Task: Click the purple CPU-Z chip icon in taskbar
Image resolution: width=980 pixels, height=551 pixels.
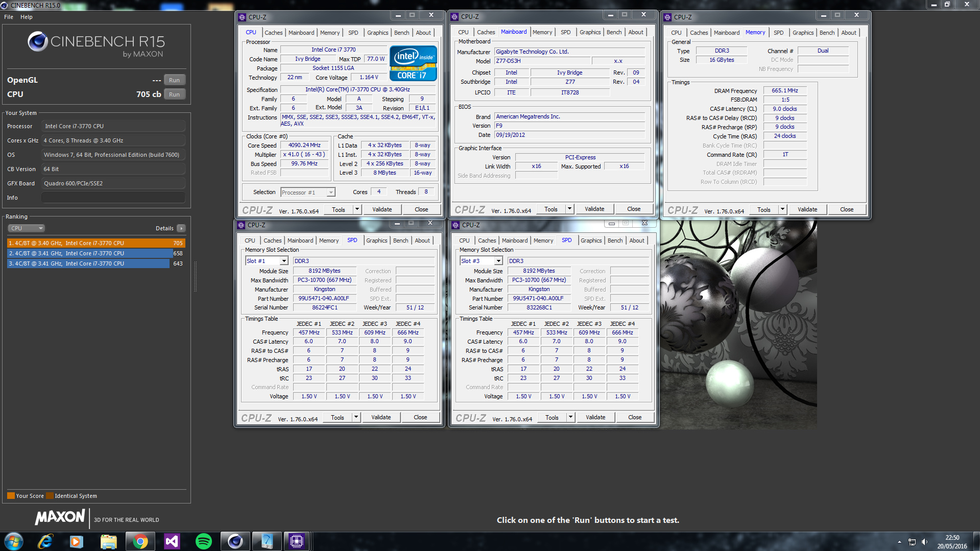Action: (x=297, y=541)
